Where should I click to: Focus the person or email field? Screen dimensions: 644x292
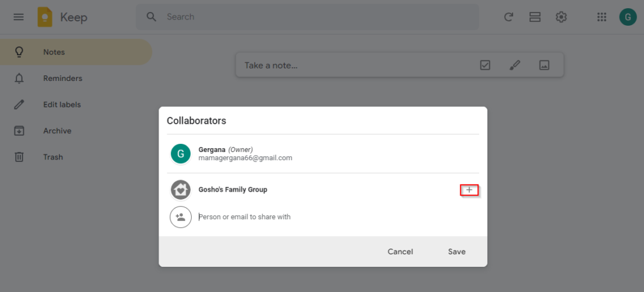point(337,217)
